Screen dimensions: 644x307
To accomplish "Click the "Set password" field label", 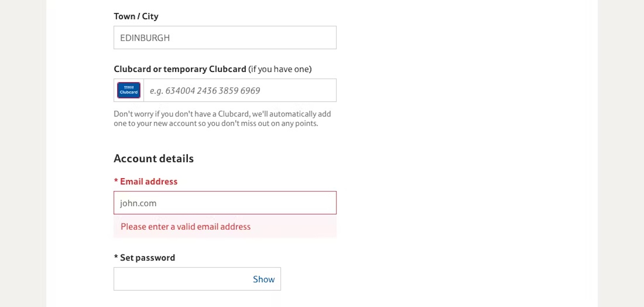I will 147,258.
